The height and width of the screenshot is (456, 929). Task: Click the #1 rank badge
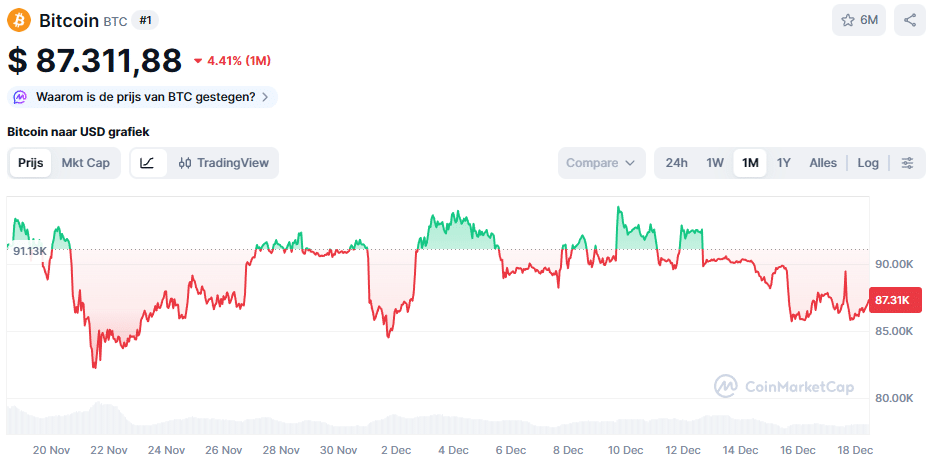[144, 20]
